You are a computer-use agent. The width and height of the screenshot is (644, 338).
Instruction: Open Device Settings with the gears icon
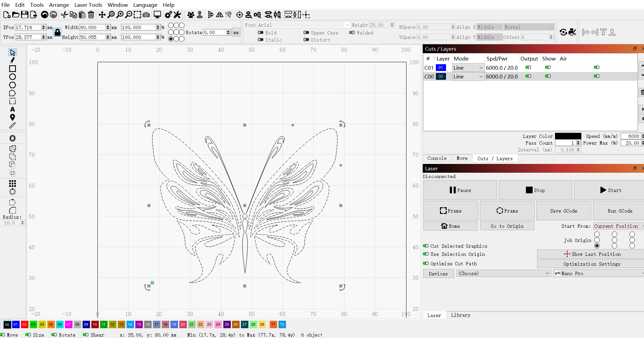[168, 15]
